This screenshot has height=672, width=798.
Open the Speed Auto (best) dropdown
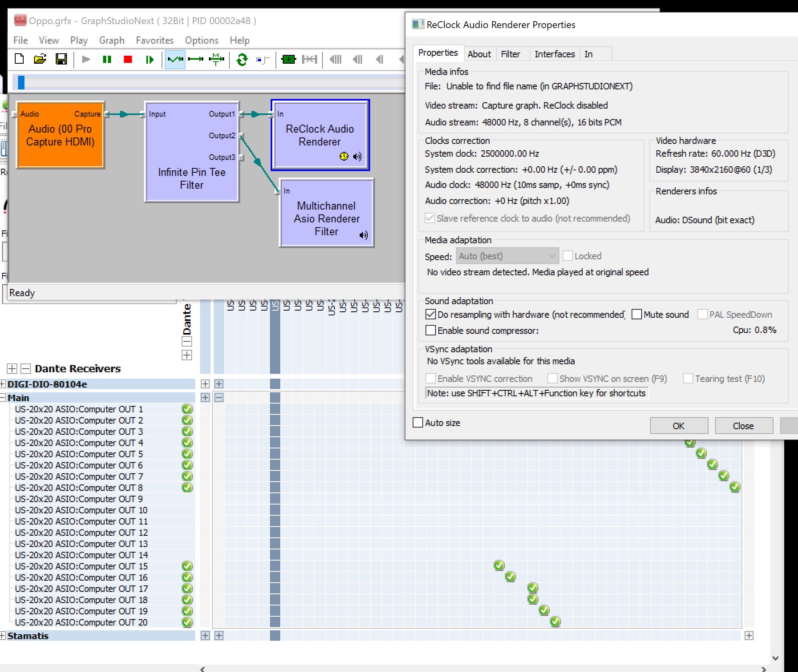pos(507,256)
